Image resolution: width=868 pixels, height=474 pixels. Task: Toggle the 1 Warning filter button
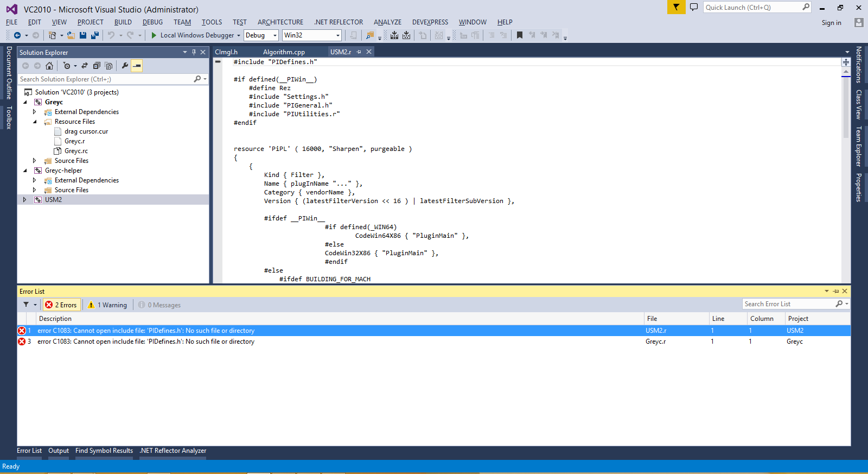tap(107, 305)
